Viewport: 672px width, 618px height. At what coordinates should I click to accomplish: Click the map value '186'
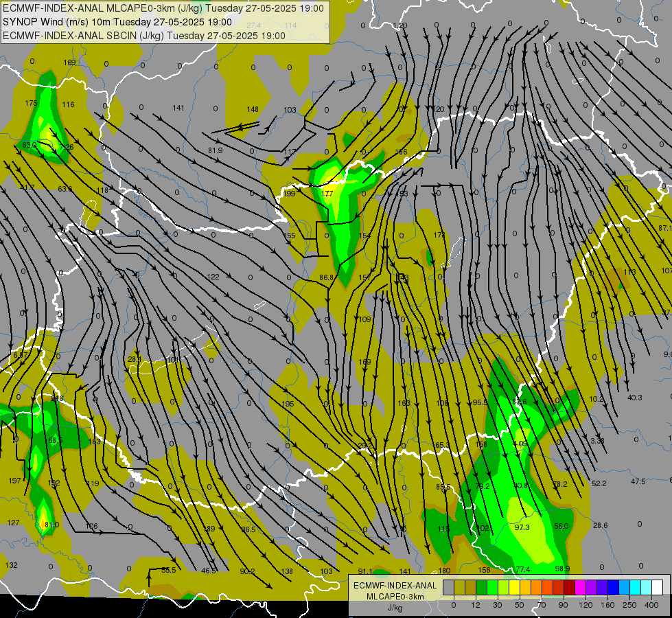[401, 152]
